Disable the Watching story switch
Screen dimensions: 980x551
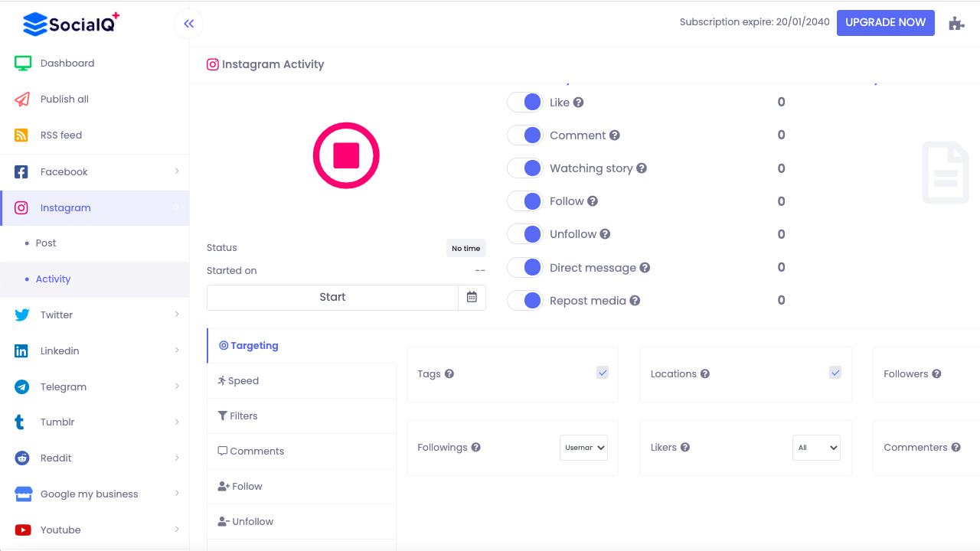click(x=525, y=168)
